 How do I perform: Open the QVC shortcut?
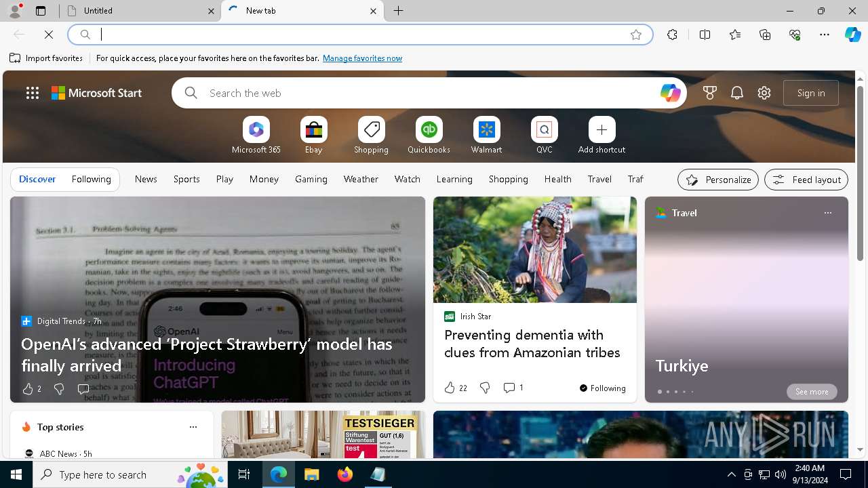click(x=544, y=136)
